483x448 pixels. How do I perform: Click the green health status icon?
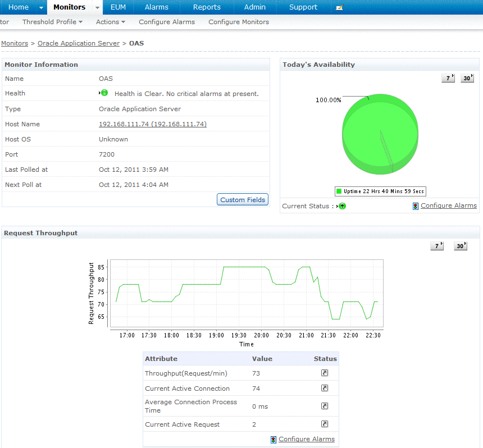click(x=104, y=93)
